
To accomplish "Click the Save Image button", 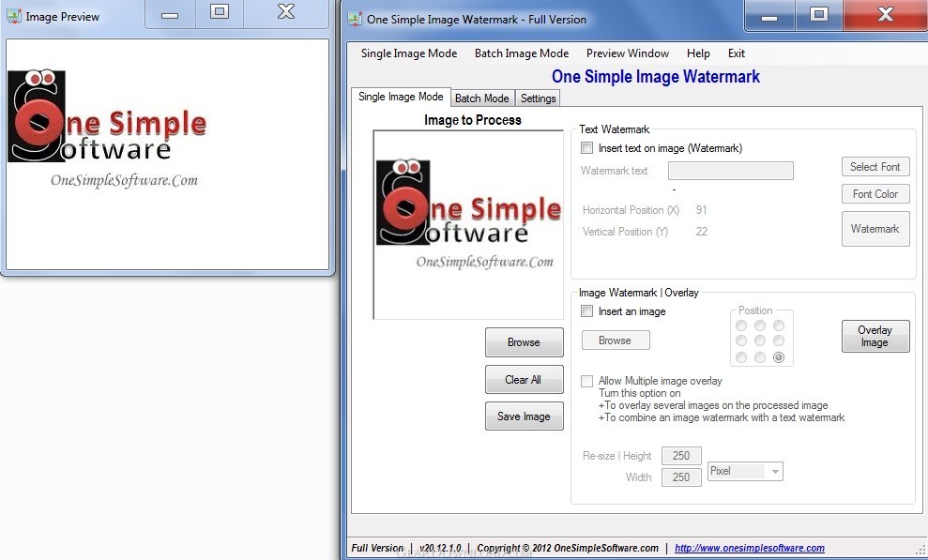I will [524, 416].
